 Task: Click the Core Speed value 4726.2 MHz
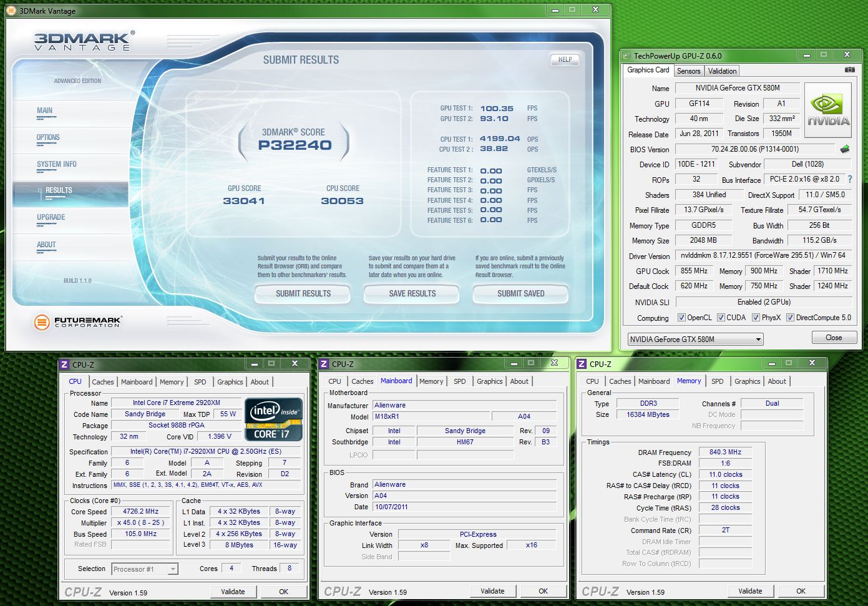pos(141,511)
